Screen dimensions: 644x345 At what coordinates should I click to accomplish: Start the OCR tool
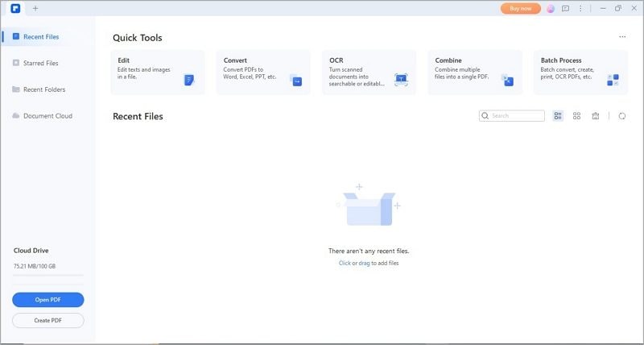point(369,73)
